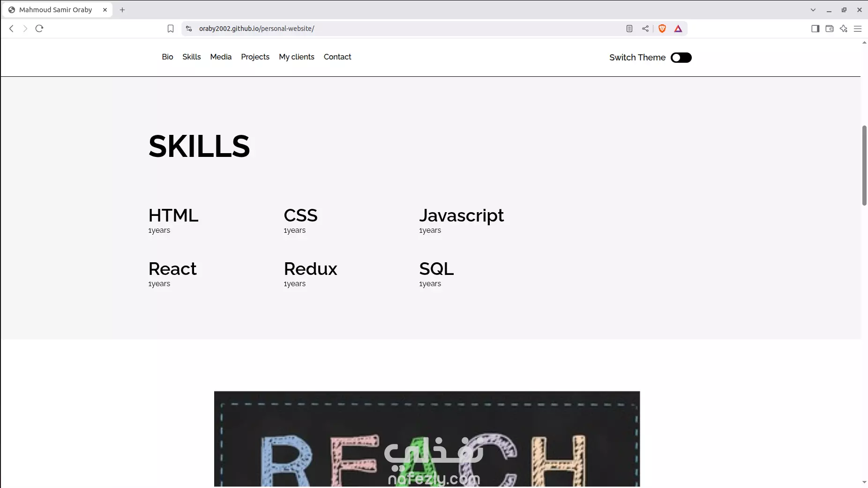Navigate to Skills section

pyautogui.click(x=192, y=57)
